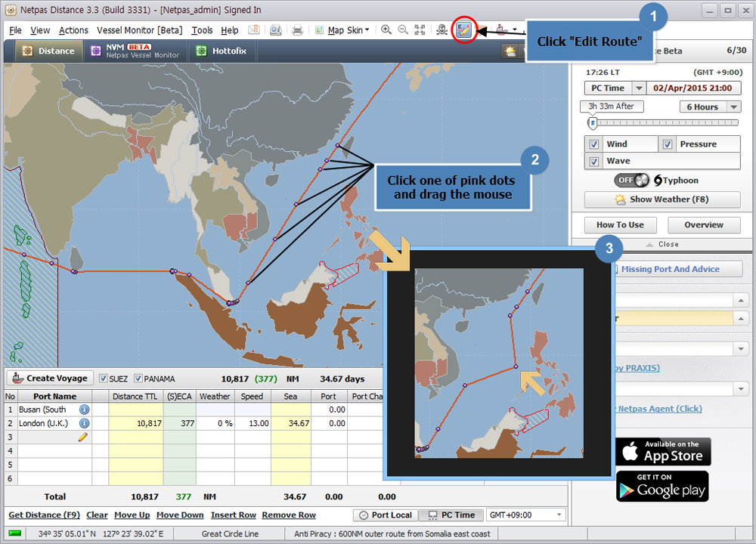Switch to the NVM Netpas Vessel Monitor tab

tap(135, 51)
